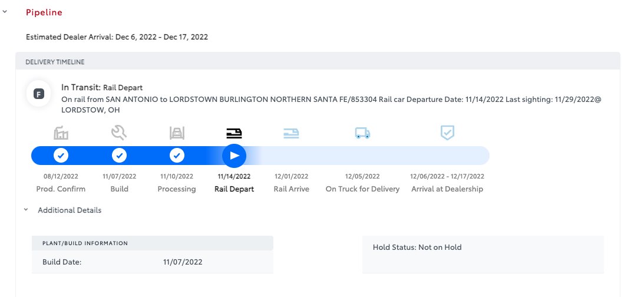Click the Rail Arrive step label

pyautogui.click(x=291, y=189)
